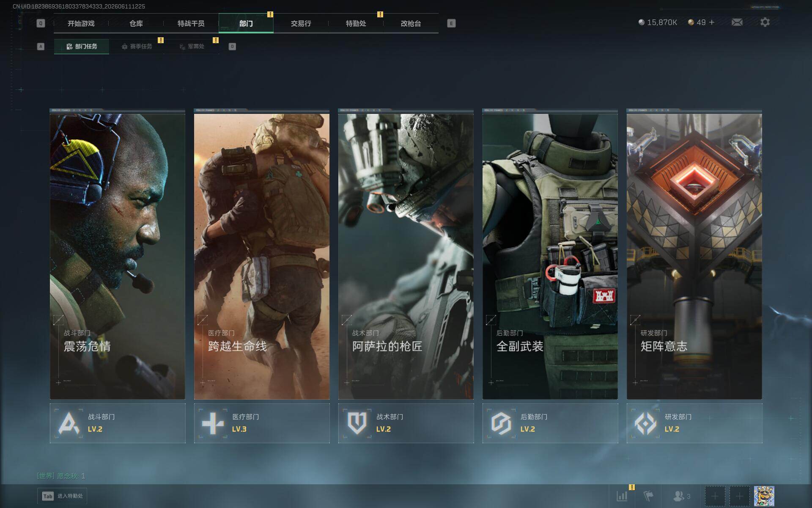812x508 pixels.
Task: Click the 医疗部门 LV.3 level label
Action: [239, 429]
